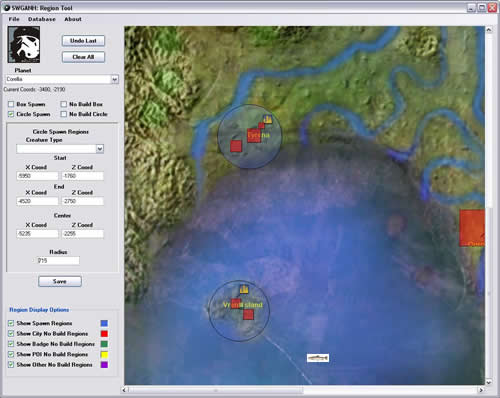Click the Current Coords readout text
Screen dimensions: 500x398
click(x=34, y=89)
